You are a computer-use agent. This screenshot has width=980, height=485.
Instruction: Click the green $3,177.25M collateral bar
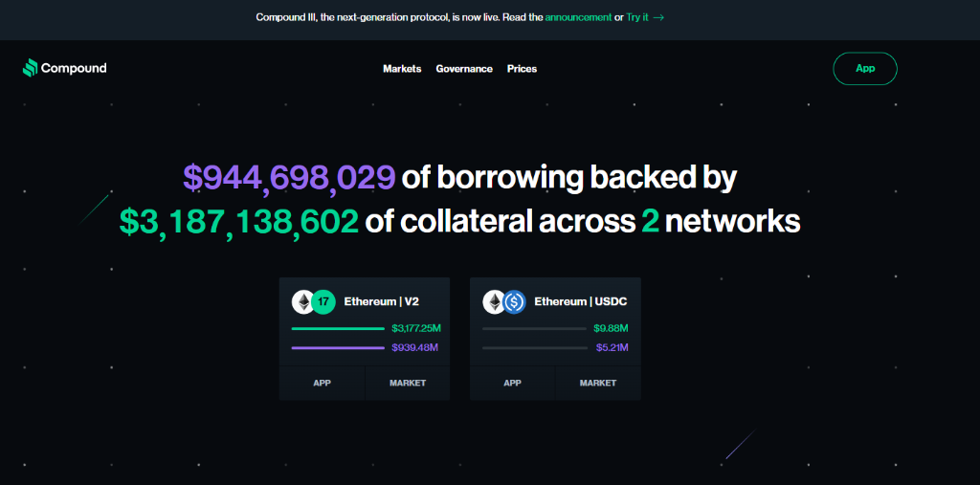[338, 328]
